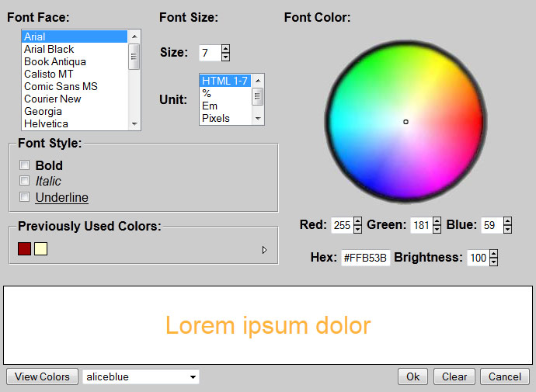Open the aliceblue color name dropdown

193,377
